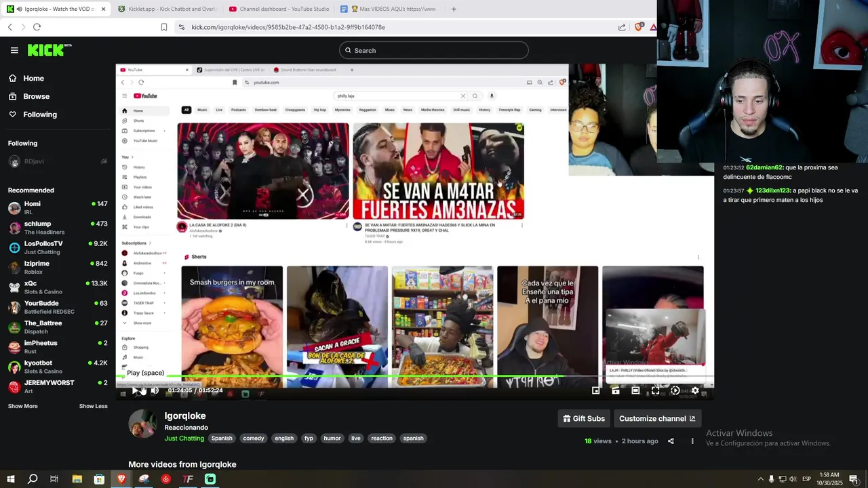Expand list with Show More
868x488 pixels.
[22, 406]
